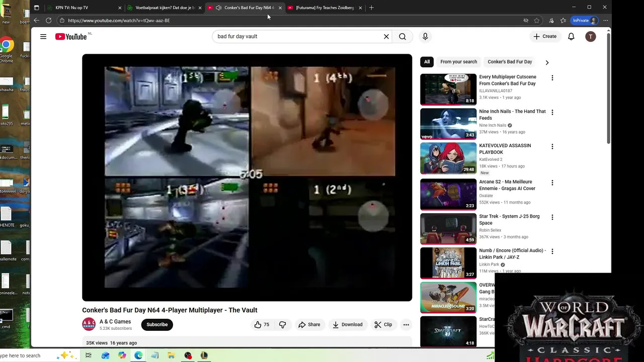Pause the Conker multiplayer video player
Viewport: 644px width, 362px height.
point(247,177)
